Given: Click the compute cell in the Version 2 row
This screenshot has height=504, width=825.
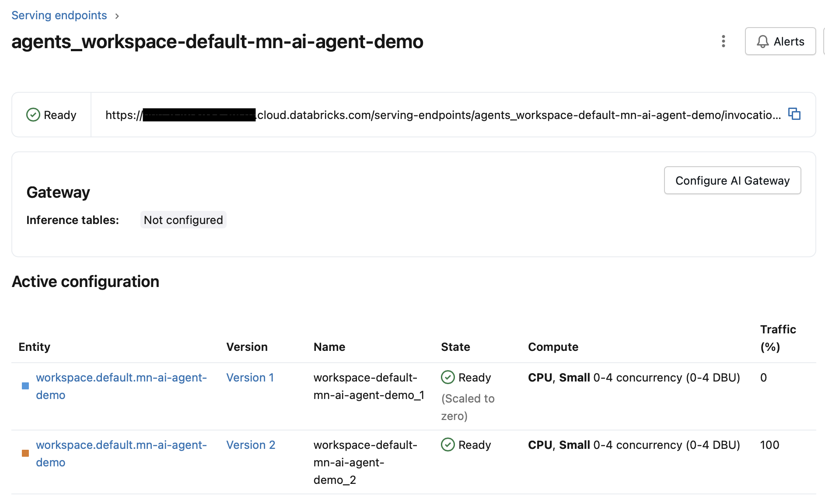Looking at the screenshot, I should (x=634, y=444).
